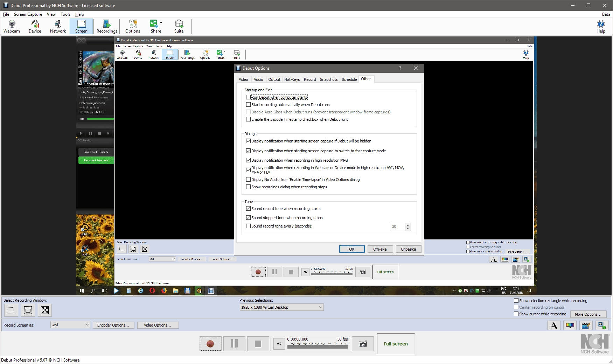This screenshot has width=613, height=364.
Task: Select the entire desktop for recording
Action: pos(45,310)
